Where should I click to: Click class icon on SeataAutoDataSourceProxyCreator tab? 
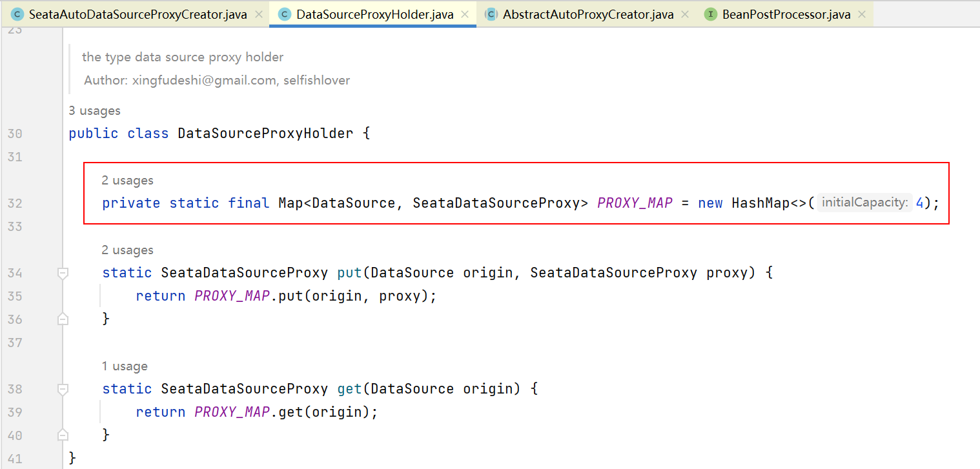[x=18, y=14]
